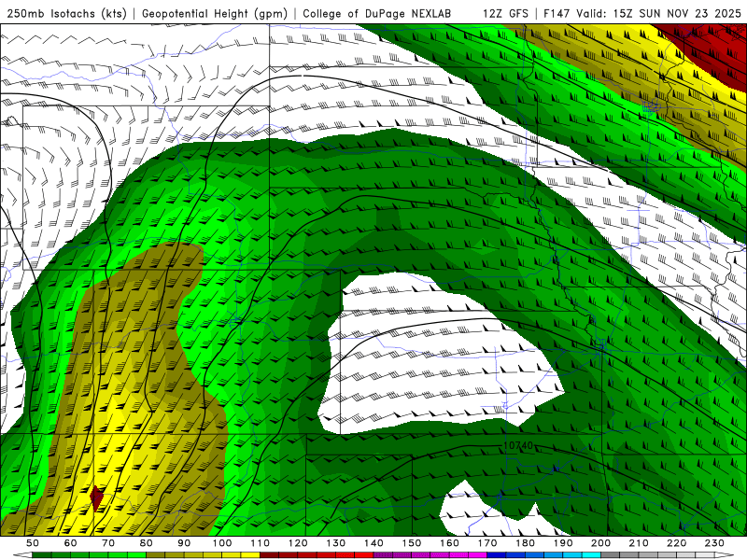Image resolution: width=747 pixels, height=560 pixels.
Task: Click the "160" label on the color scale
Action: pyautogui.click(x=450, y=543)
